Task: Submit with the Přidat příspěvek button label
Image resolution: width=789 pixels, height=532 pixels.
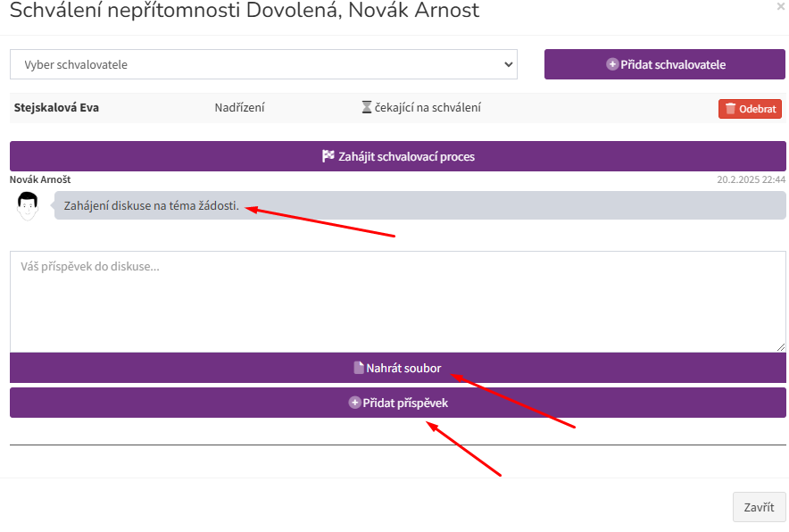Action: pos(405,403)
